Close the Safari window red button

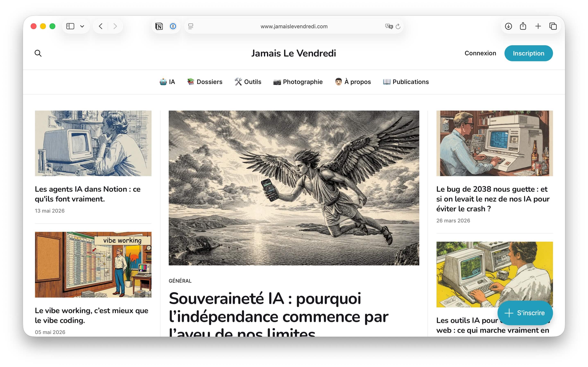pyautogui.click(x=34, y=26)
